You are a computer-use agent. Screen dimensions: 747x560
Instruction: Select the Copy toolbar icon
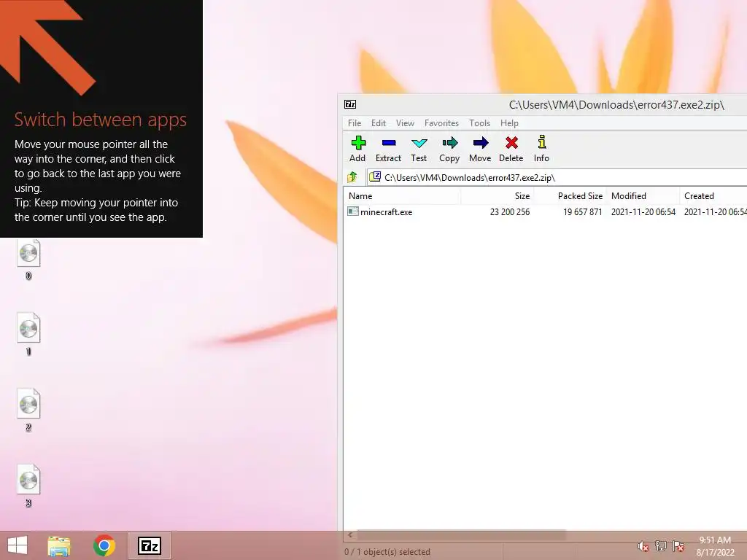click(x=449, y=149)
